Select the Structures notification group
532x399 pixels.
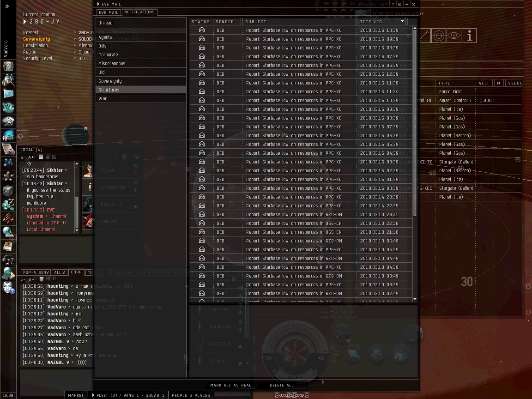point(140,90)
